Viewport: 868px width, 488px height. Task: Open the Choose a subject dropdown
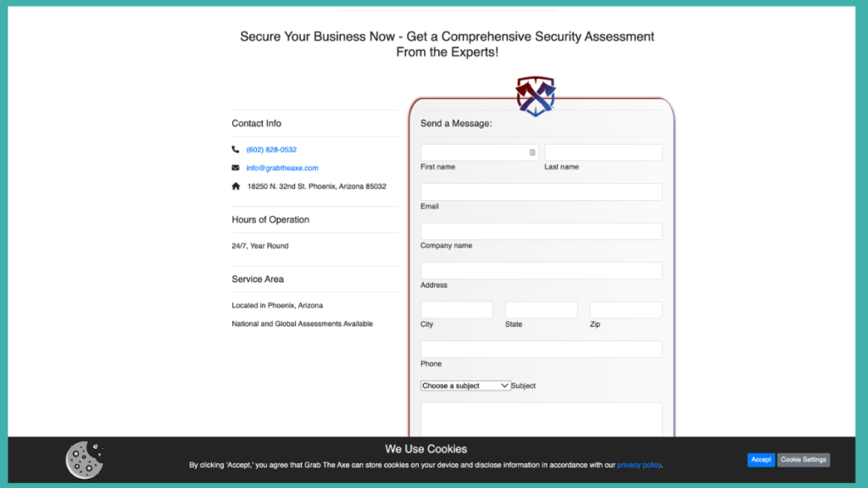(465, 385)
